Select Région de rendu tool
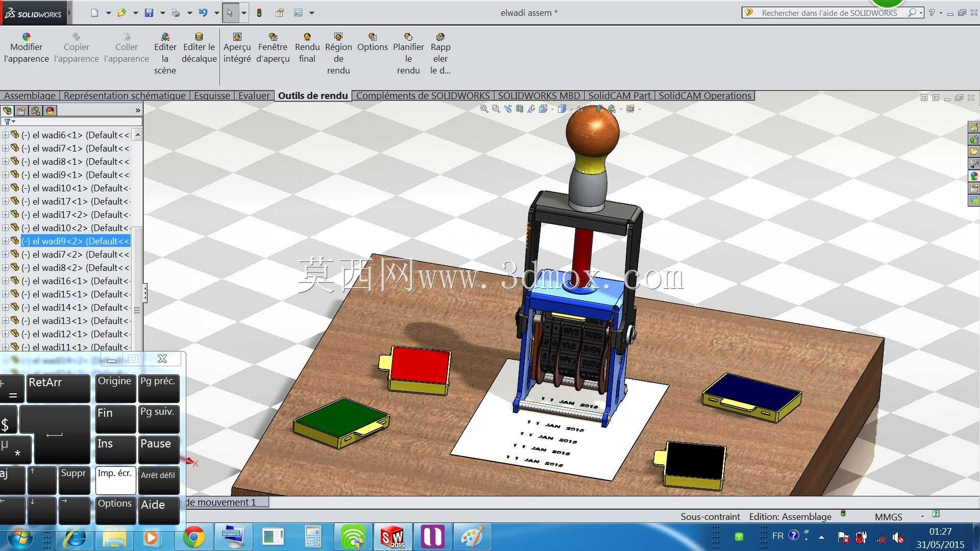980x551 pixels. [x=338, y=54]
